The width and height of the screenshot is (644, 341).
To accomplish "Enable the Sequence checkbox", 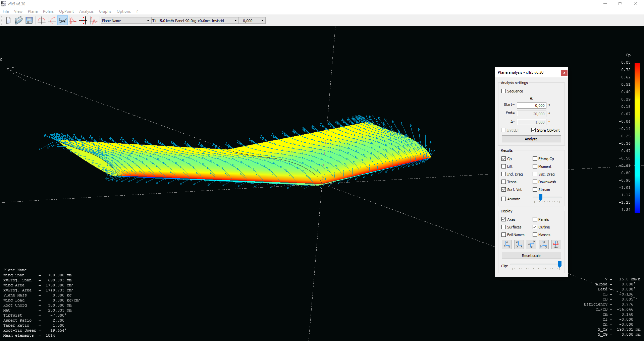I will click(x=503, y=91).
